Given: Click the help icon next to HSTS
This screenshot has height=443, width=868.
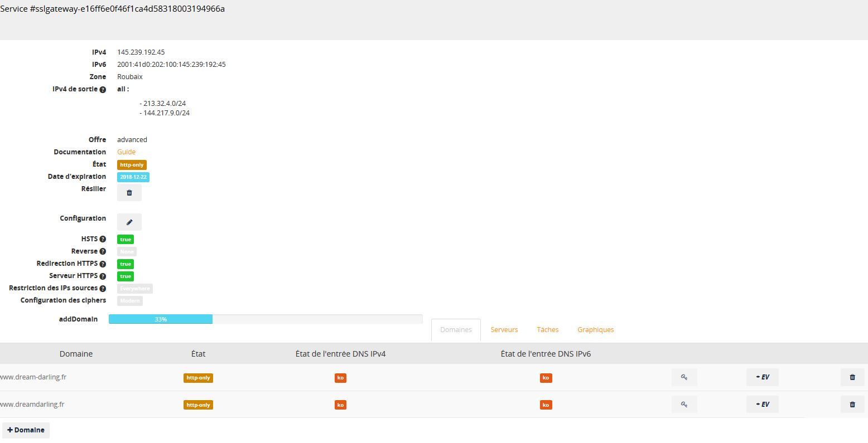Looking at the screenshot, I should (x=103, y=239).
